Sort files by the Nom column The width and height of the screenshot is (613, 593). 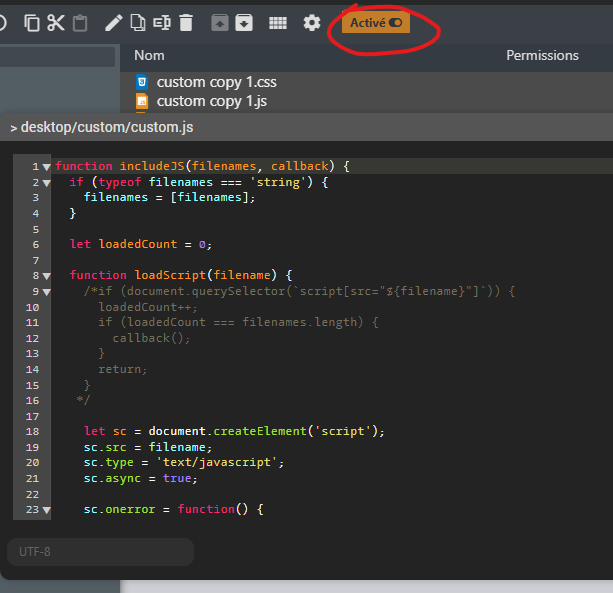(x=149, y=56)
